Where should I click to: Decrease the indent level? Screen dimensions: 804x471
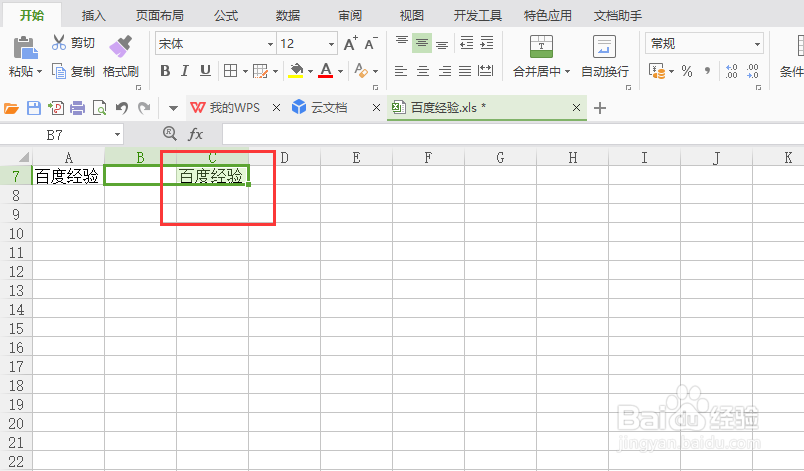(x=467, y=43)
